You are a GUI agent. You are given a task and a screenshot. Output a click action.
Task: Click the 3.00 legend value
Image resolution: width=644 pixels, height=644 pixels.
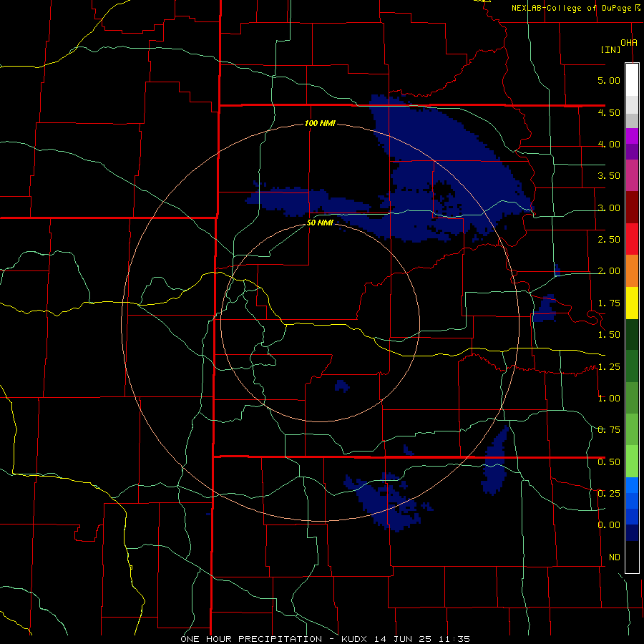coord(609,208)
